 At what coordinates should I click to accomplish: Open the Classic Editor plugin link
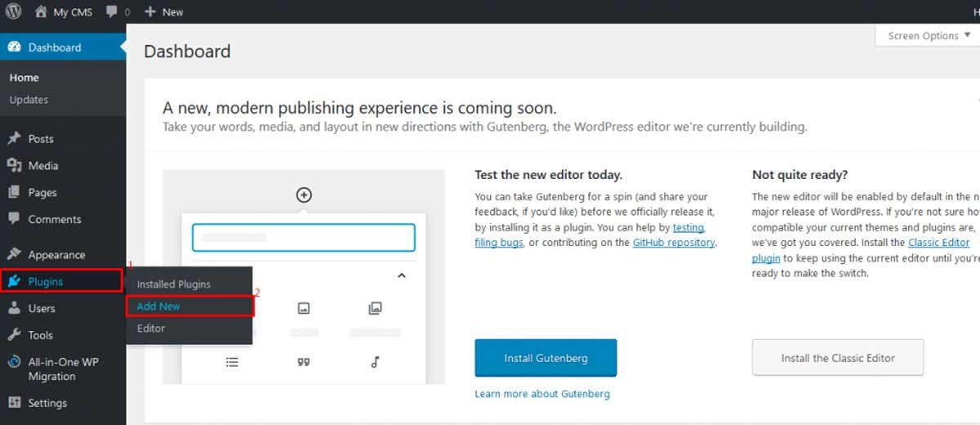[x=939, y=243]
